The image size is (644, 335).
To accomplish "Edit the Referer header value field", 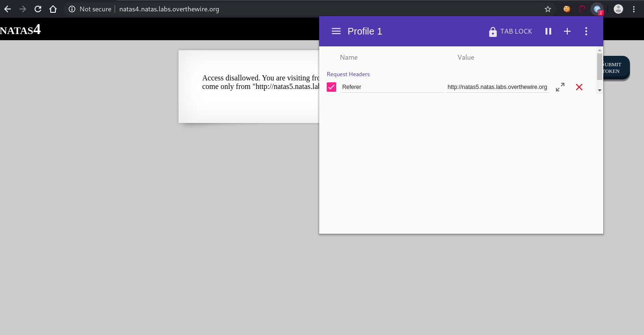I will coord(498,87).
